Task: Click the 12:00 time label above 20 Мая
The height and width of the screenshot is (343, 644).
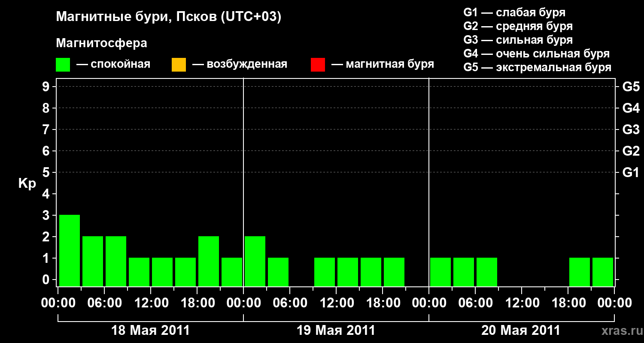Action: click(x=522, y=303)
